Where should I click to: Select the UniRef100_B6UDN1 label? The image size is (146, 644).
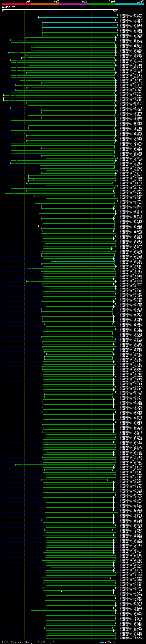[131, 37]
